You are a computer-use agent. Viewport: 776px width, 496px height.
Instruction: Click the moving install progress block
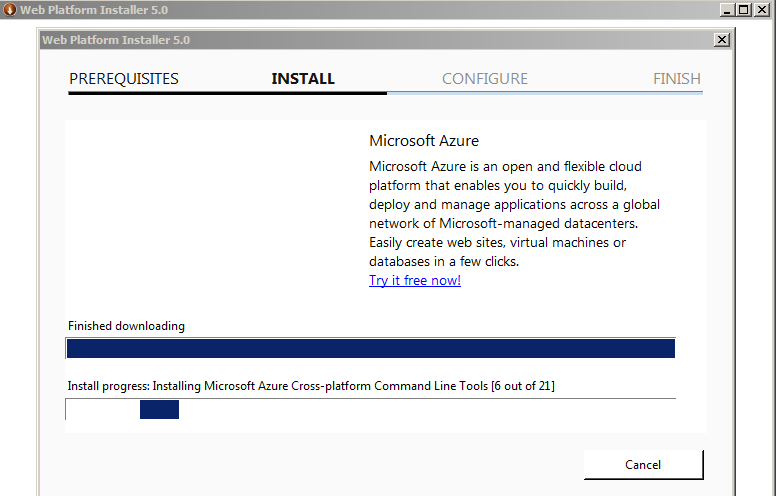pyautogui.click(x=159, y=409)
